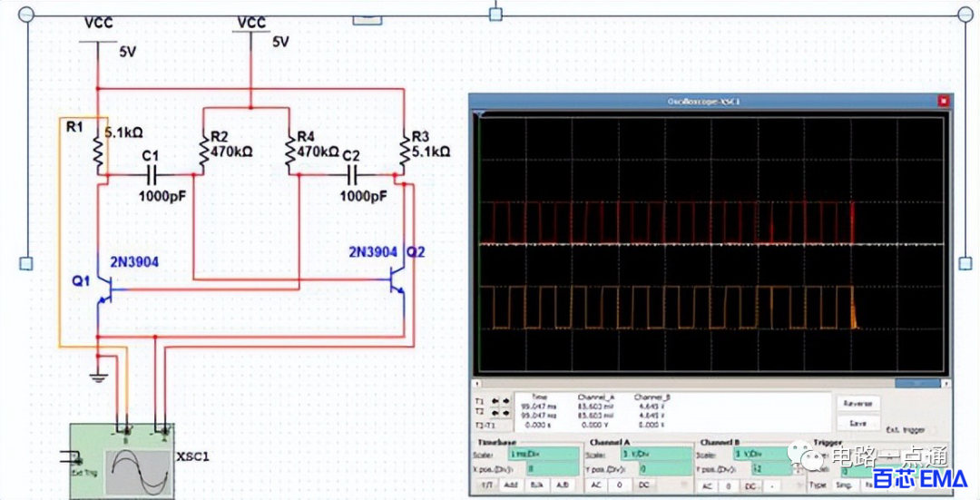Viewport: 980px width, 500px height.
Task: Select capacitor C1 symbol
Action: pos(152,175)
